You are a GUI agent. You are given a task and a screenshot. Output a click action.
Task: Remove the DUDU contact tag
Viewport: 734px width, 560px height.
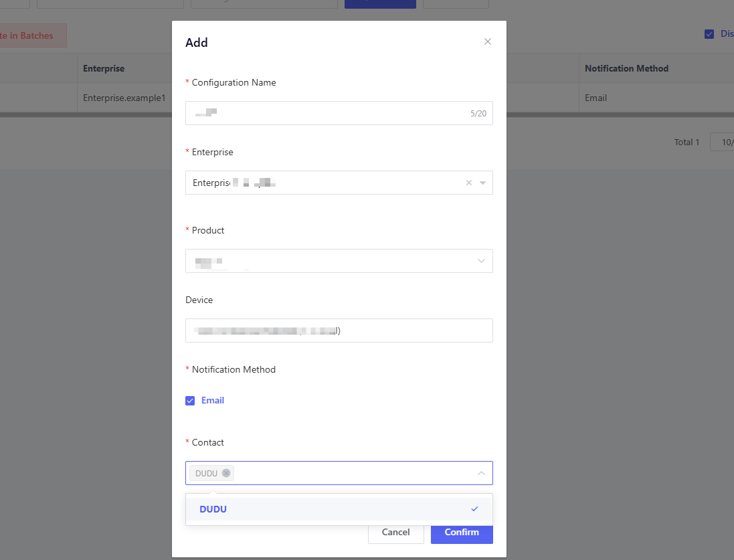(x=226, y=473)
